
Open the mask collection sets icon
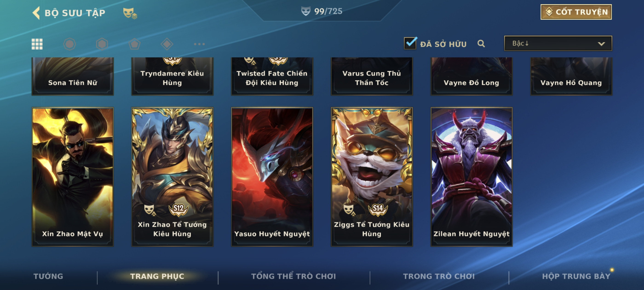pyautogui.click(x=130, y=13)
